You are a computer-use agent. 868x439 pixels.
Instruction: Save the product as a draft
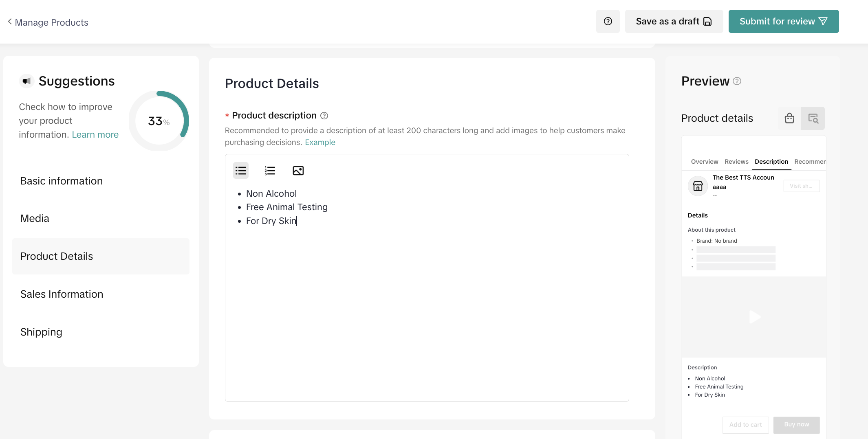(674, 22)
